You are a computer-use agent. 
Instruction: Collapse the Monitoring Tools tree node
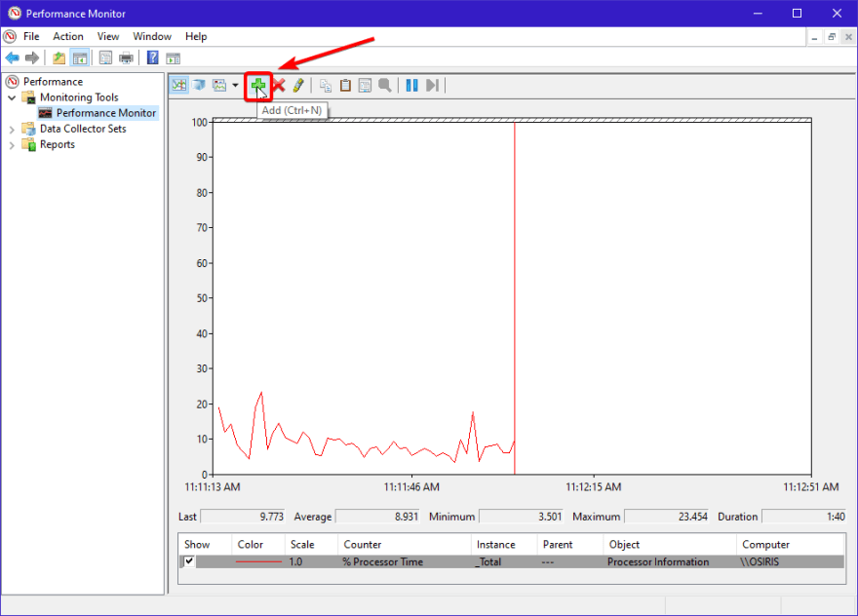coord(12,97)
